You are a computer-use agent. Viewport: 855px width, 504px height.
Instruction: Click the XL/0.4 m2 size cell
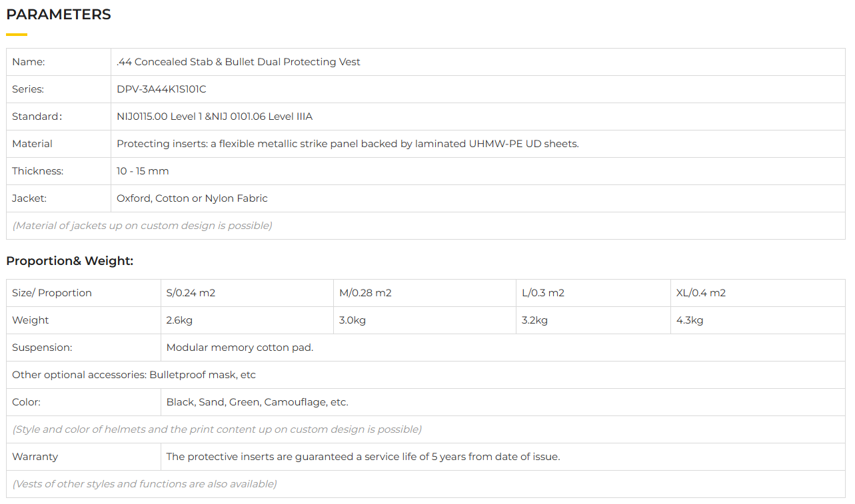pyautogui.click(x=700, y=293)
